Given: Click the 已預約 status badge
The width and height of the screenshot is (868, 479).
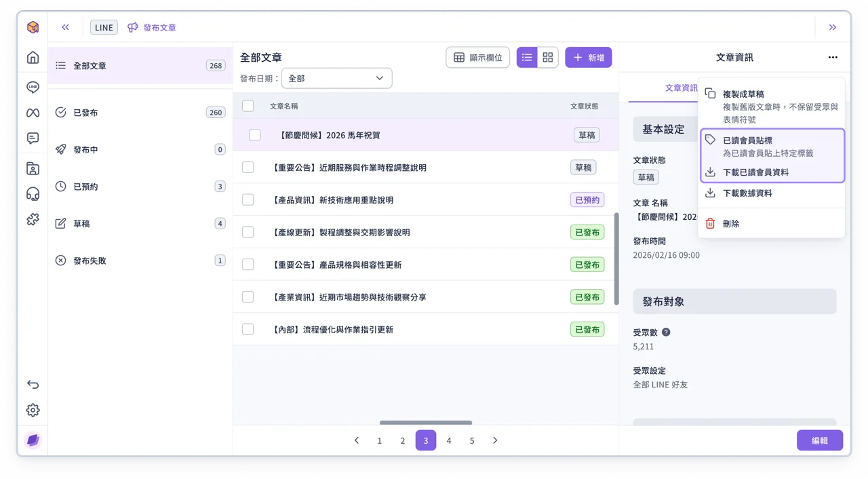Looking at the screenshot, I should pyautogui.click(x=587, y=200).
